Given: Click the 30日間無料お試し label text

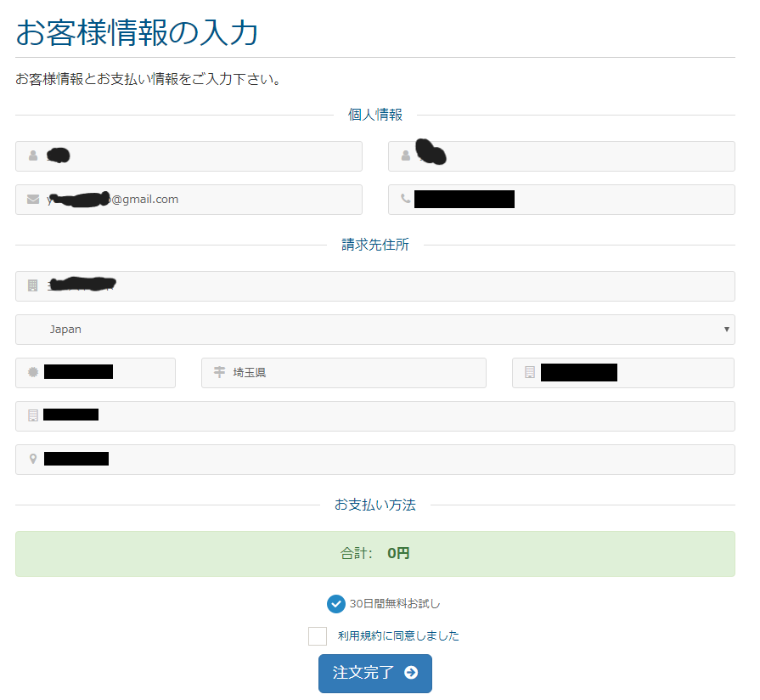Looking at the screenshot, I should coord(395,604).
